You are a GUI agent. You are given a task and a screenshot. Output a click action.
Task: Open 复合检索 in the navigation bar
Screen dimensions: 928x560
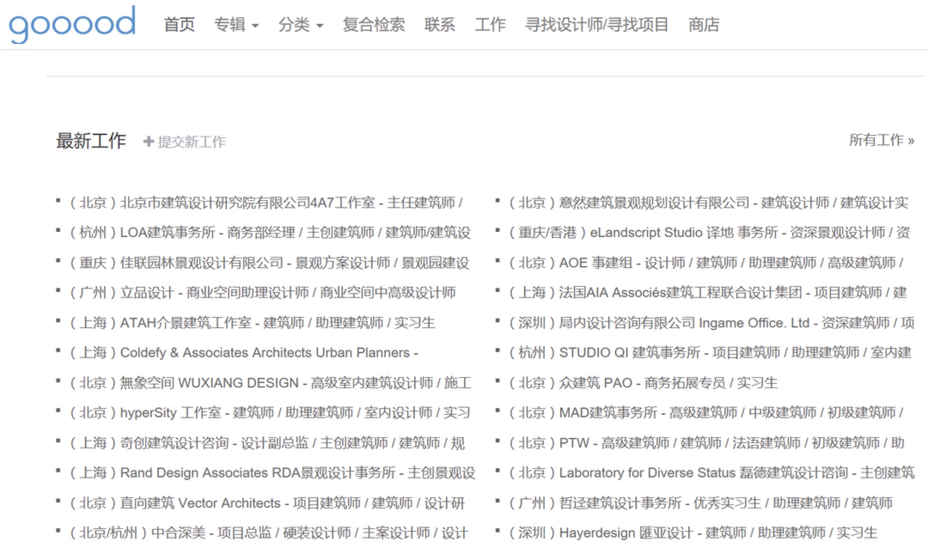pyautogui.click(x=374, y=24)
